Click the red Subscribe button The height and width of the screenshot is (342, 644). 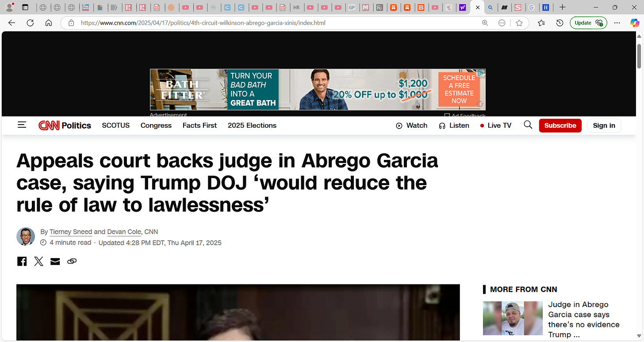click(x=560, y=125)
